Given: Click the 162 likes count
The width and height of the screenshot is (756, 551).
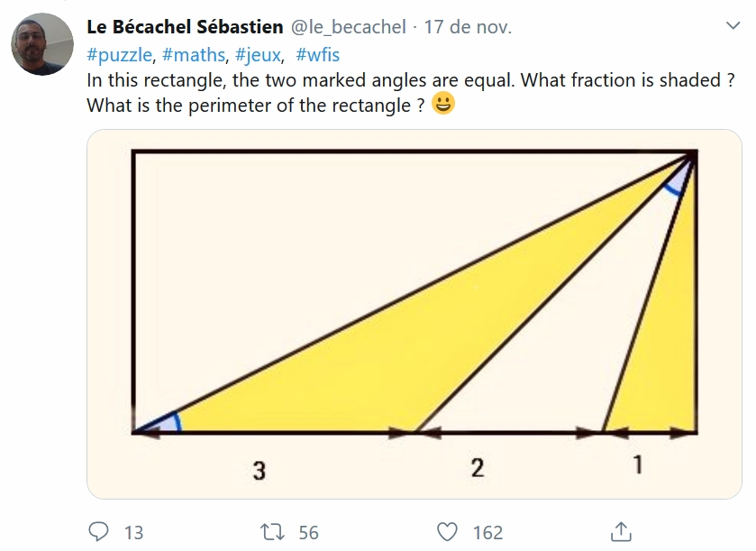Looking at the screenshot, I should click(x=487, y=533).
